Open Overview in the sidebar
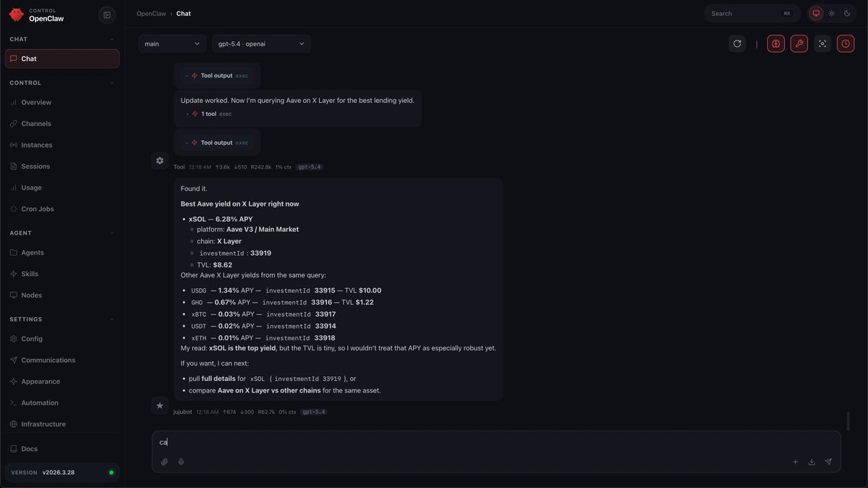Screen dimensions: 868x488 click(x=62, y=102)
